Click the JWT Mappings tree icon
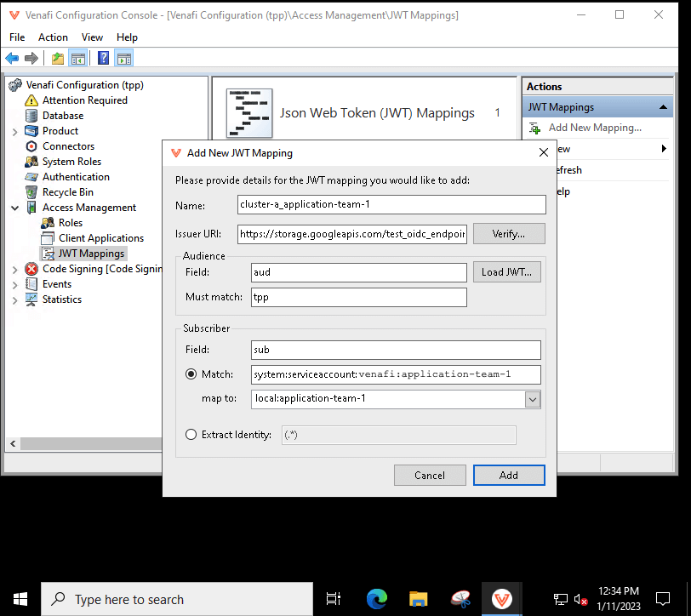The image size is (691, 616). click(x=48, y=254)
